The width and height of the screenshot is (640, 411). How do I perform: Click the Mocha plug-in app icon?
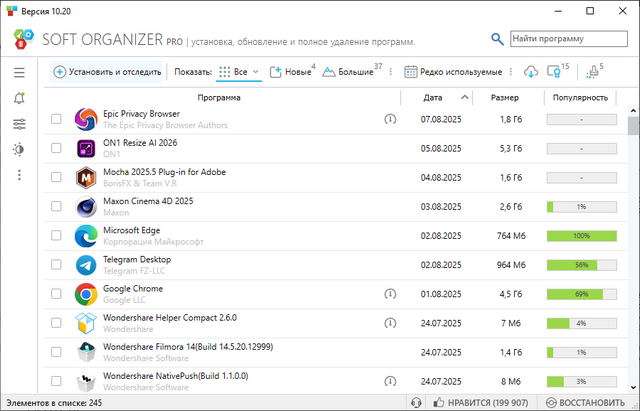coord(86,178)
